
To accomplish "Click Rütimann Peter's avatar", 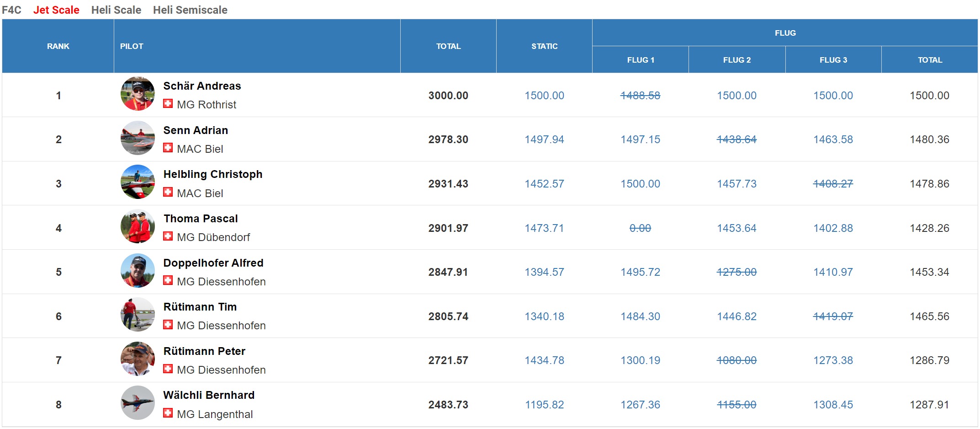I will pos(138,359).
